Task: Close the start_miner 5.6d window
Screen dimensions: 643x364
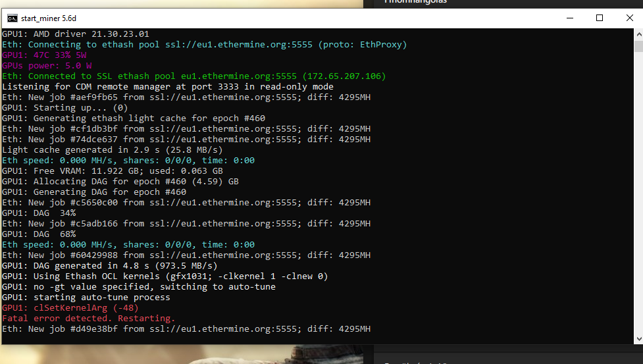Action: (x=629, y=18)
